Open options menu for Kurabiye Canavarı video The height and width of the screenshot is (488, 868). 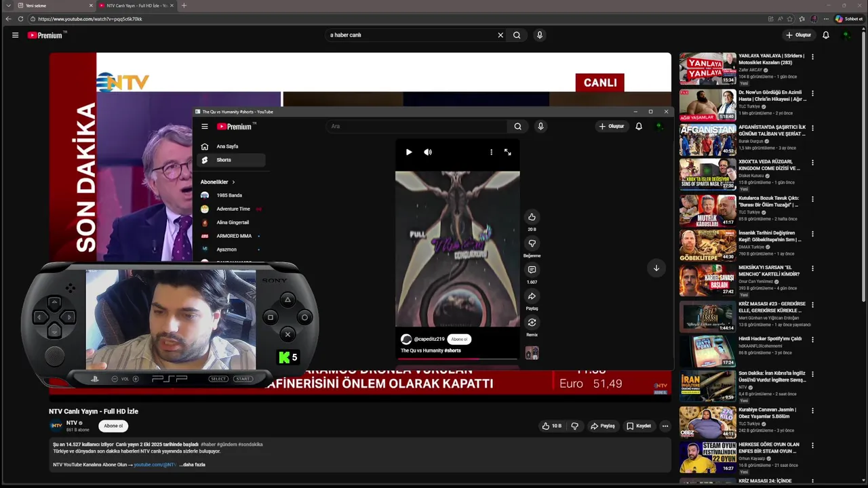coord(812,410)
